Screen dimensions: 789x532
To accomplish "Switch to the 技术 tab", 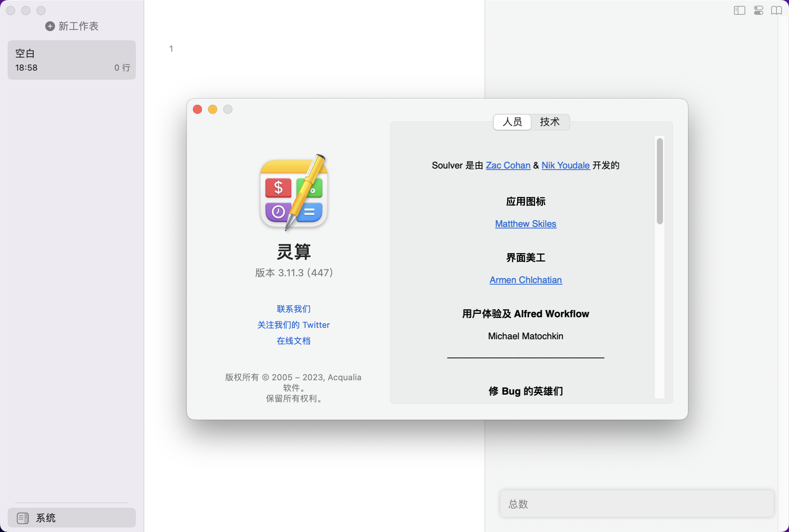I will point(550,122).
